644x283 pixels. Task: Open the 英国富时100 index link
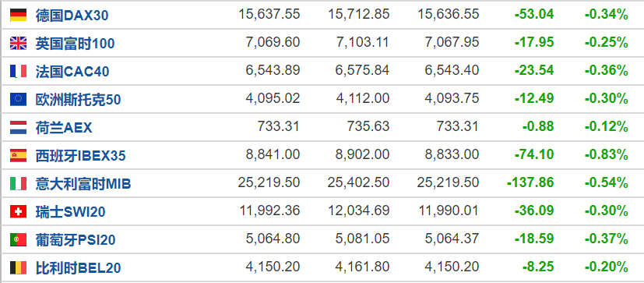tap(75, 44)
